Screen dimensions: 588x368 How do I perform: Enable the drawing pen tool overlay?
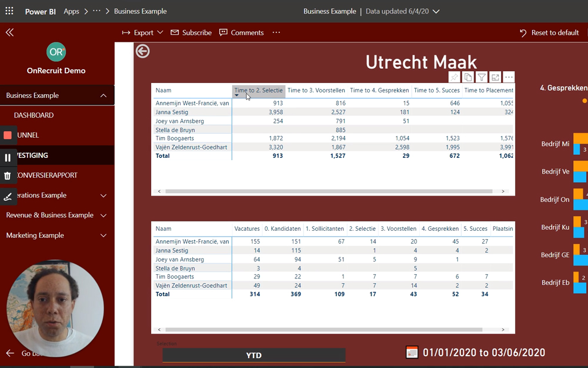tap(8, 195)
